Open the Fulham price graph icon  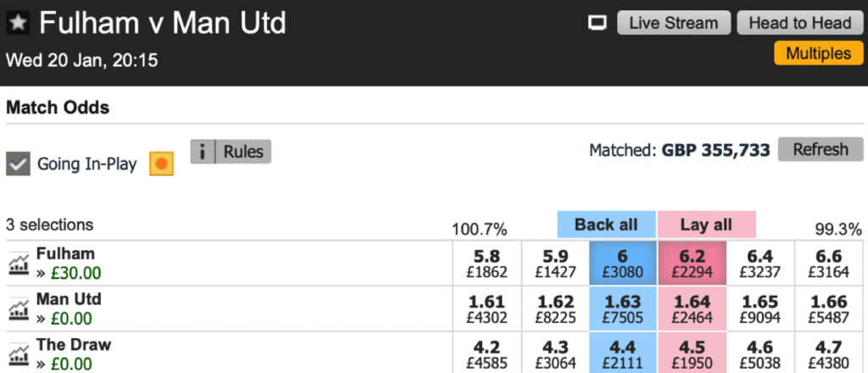(19, 264)
